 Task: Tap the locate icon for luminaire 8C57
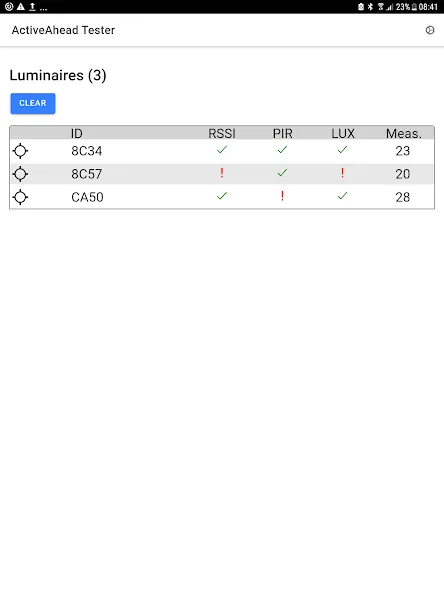point(20,174)
